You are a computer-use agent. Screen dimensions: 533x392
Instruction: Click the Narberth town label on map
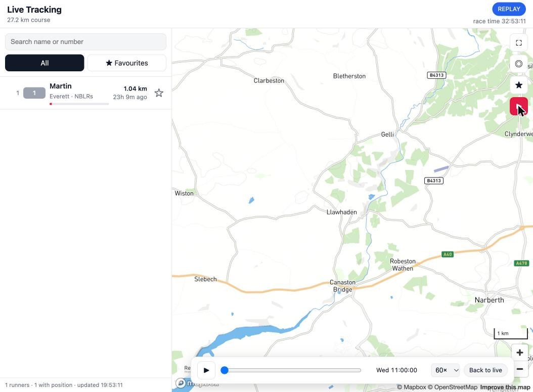[489, 300]
